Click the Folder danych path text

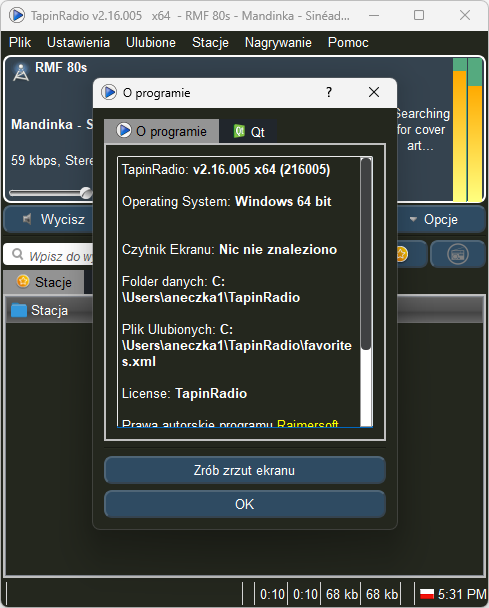tap(211, 289)
